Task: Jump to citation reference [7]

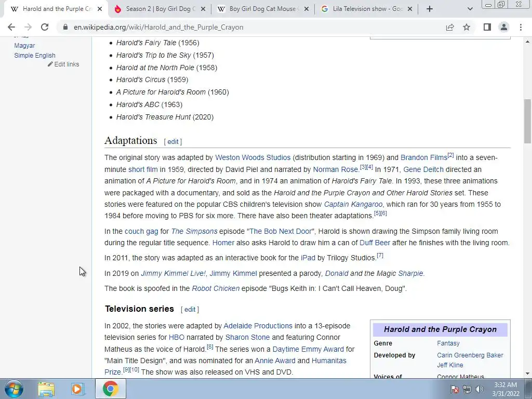Action: 380,256
